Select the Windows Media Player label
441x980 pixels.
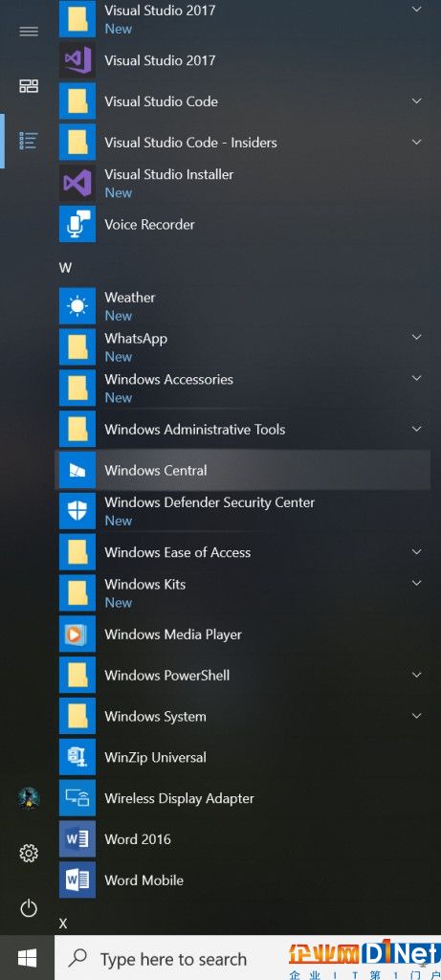pyautogui.click(x=173, y=635)
